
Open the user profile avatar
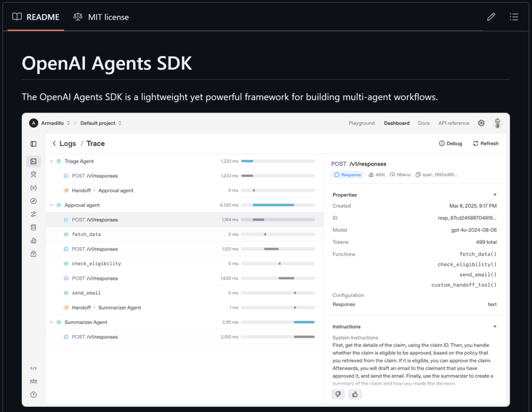[x=498, y=123]
